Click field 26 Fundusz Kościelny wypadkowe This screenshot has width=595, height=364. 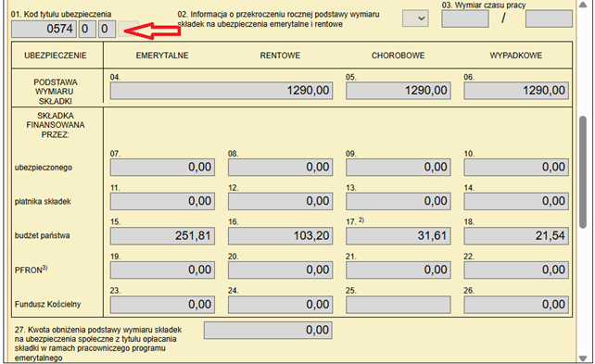click(516, 305)
